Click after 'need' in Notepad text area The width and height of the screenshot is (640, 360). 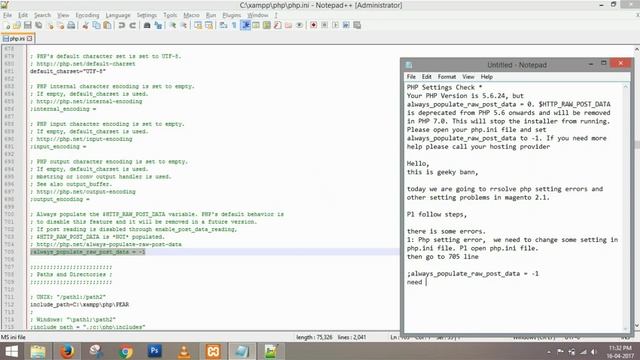click(425, 282)
